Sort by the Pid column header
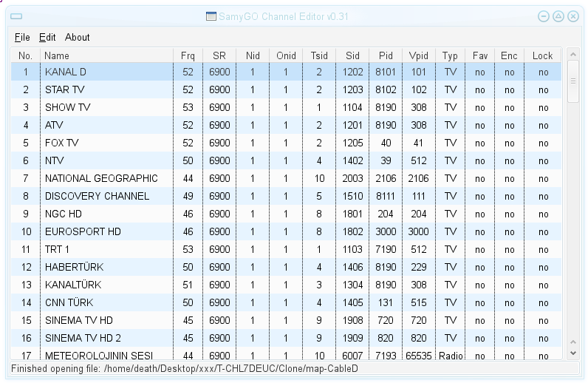 386,55
